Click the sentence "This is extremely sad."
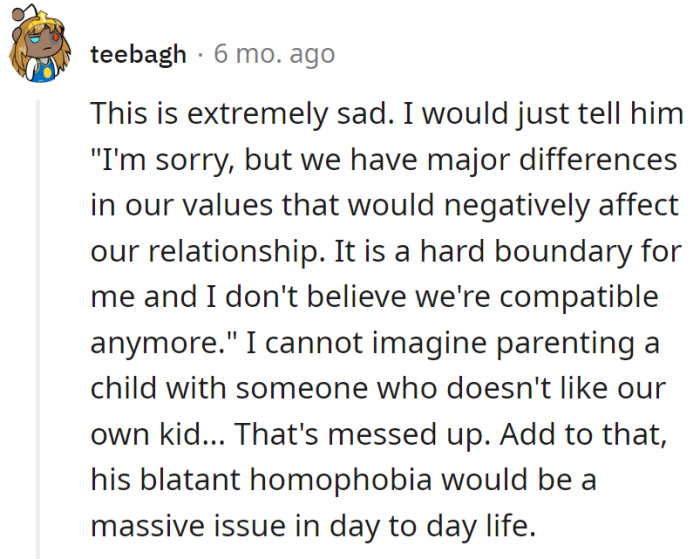The height and width of the screenshot is (559, 700). click(x=237, y=113)
